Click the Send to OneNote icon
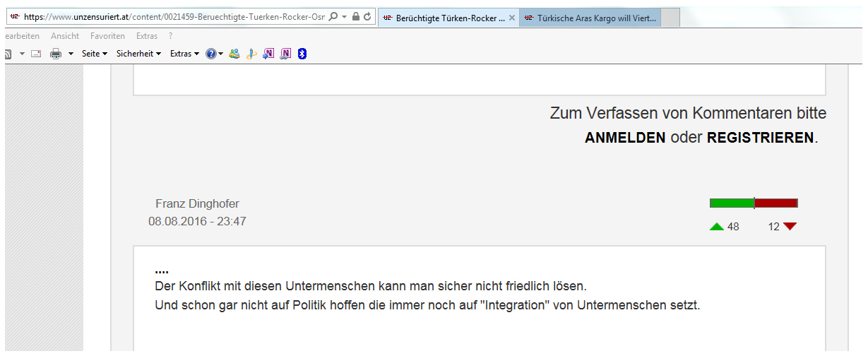 tap(268, 54)
